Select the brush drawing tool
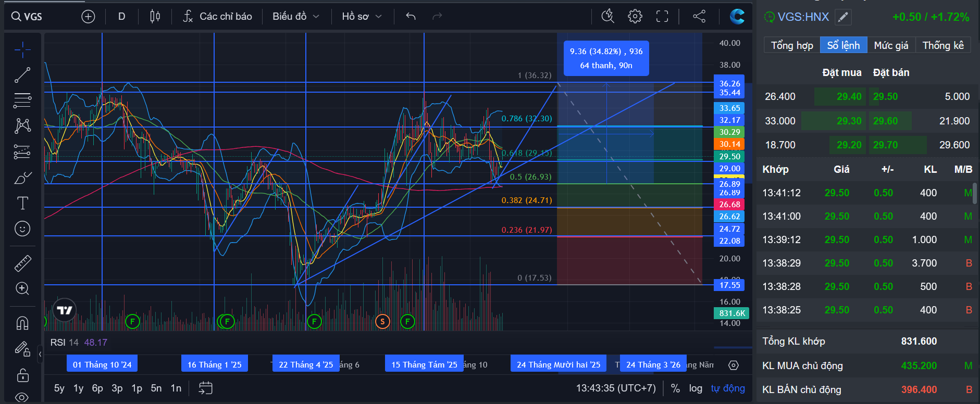 [22, 178]
